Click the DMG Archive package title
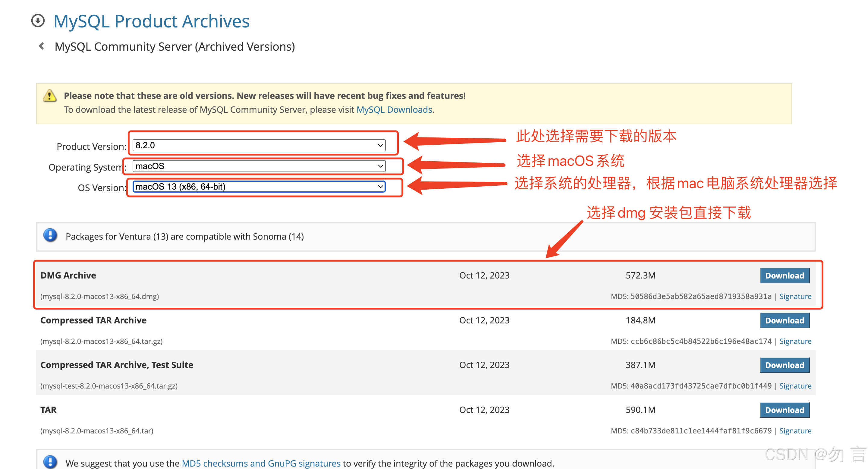This screenshot has width=868, height=469. click(x=68, y=275)
